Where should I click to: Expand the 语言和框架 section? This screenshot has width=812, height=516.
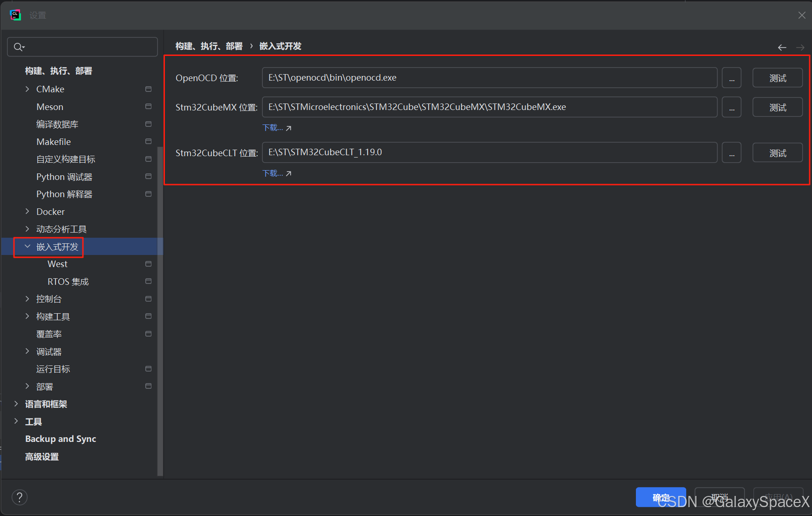pyautogui.click(x=16, y=404)
